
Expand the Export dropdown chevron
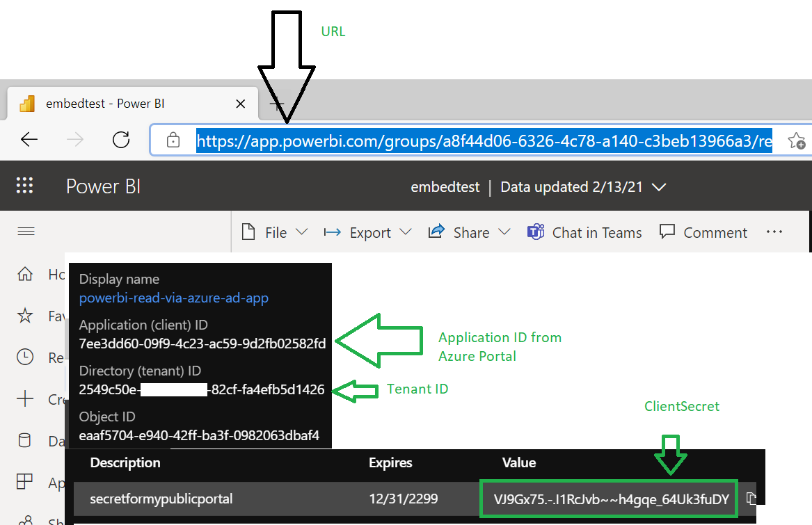[406, 232]
